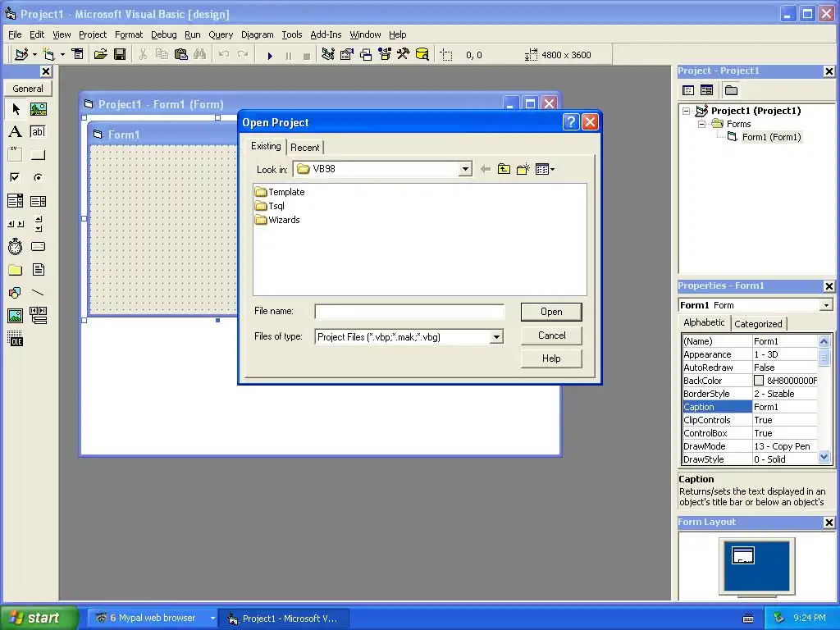Select the CommandButton tool in toolbox
This screenshot has width=840, height=630.
pyautogui.click(x=38, y=155)
